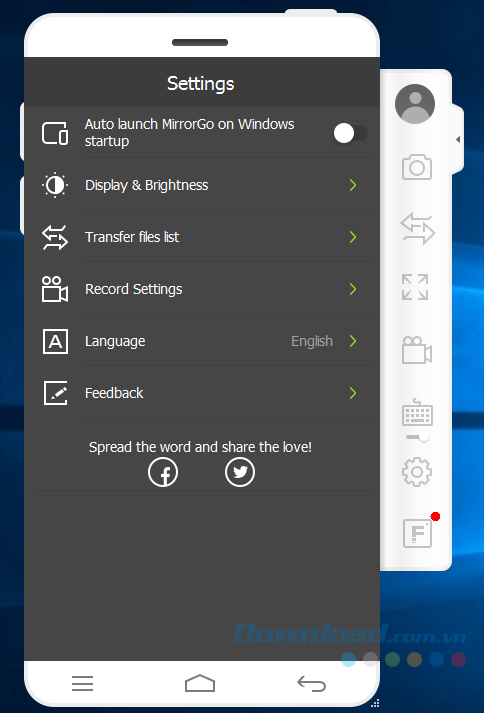Click the English language value

pos(312,341)
